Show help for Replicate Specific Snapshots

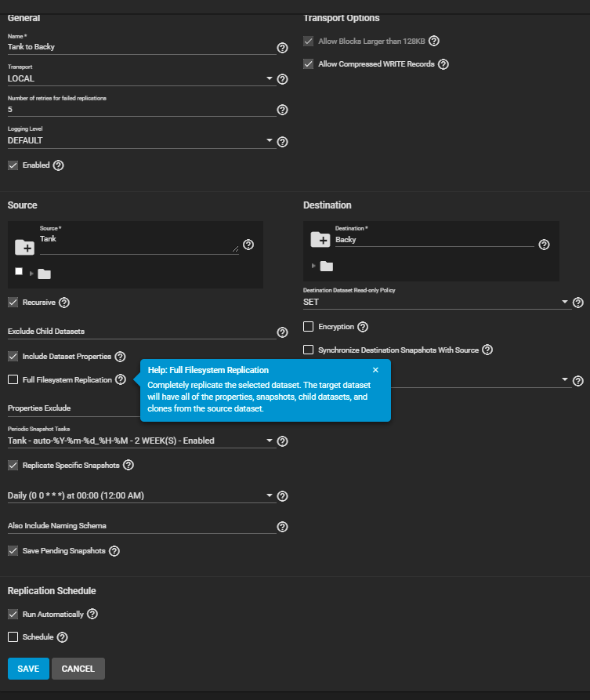pyautogui.click(x=128, y=465)
